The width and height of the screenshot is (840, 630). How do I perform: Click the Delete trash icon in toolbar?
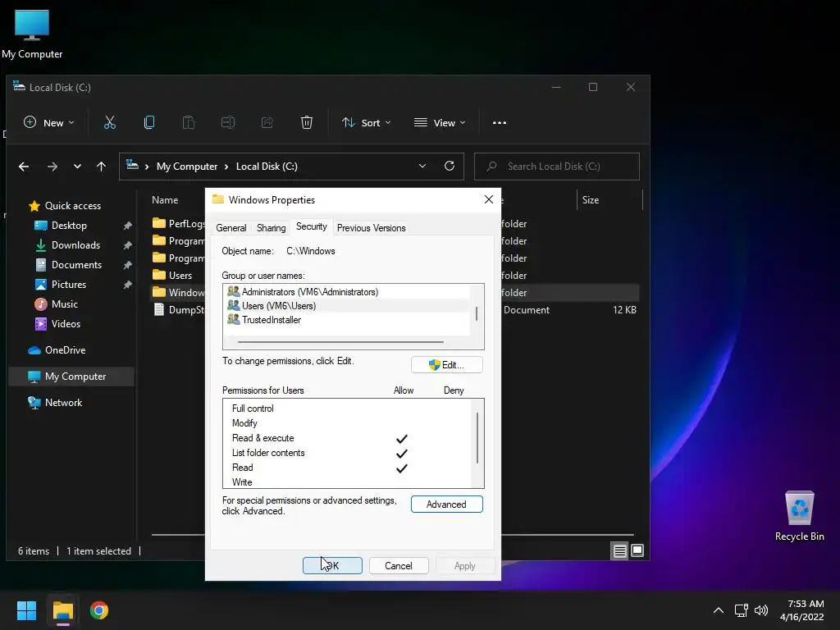click(x=307, y=123)
